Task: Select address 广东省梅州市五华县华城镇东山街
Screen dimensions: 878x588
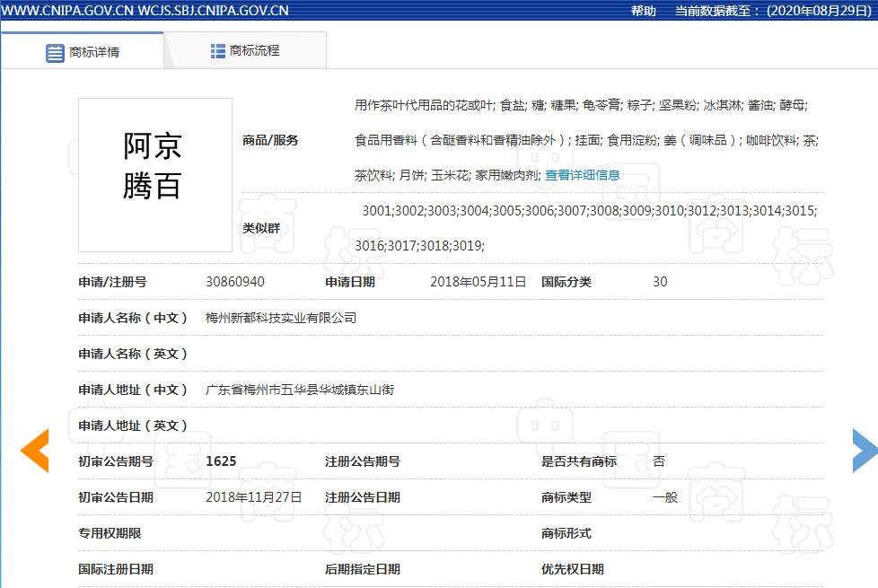Action: (x=300, y=390)
